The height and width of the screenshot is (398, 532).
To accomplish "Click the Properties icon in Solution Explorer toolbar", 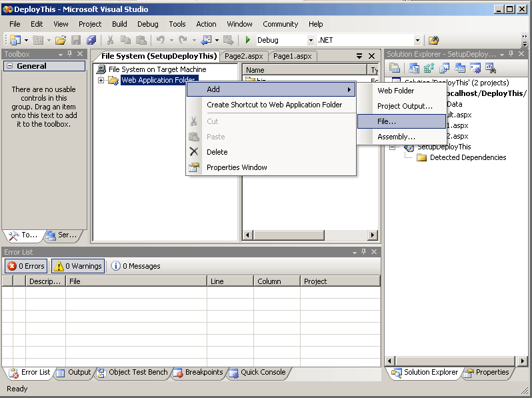I will tap(395, 68).
